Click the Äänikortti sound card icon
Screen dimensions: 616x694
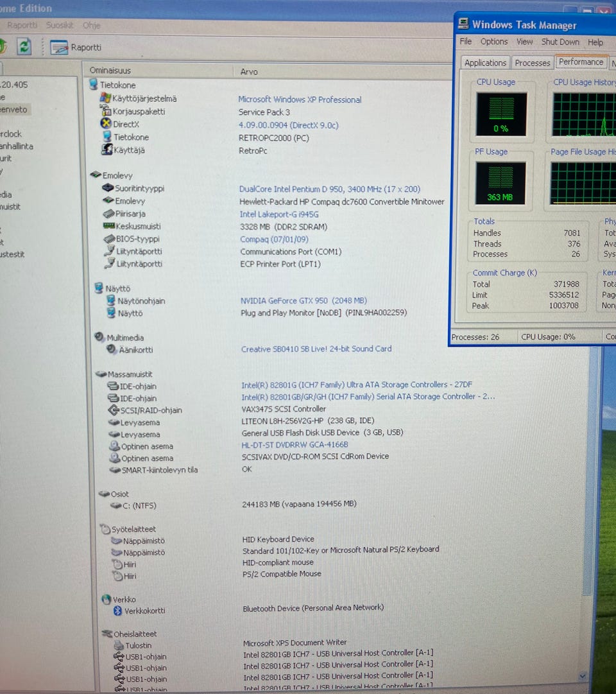coord(112,349)
